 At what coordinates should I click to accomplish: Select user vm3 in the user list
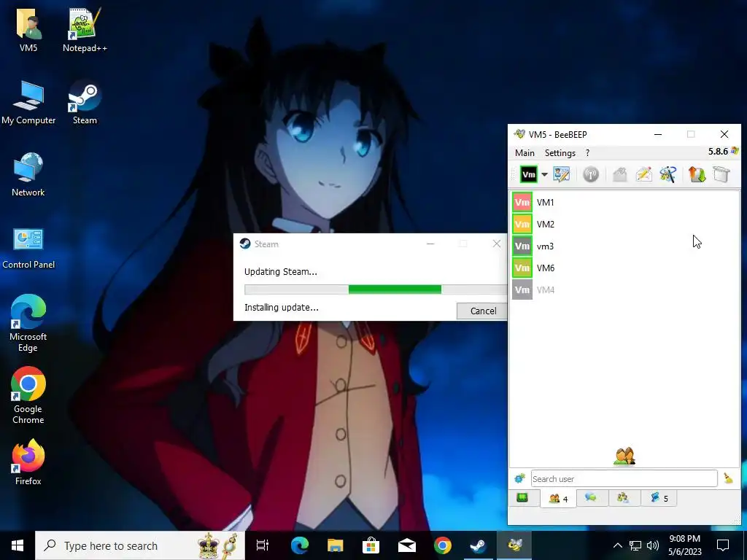[625, 246]
